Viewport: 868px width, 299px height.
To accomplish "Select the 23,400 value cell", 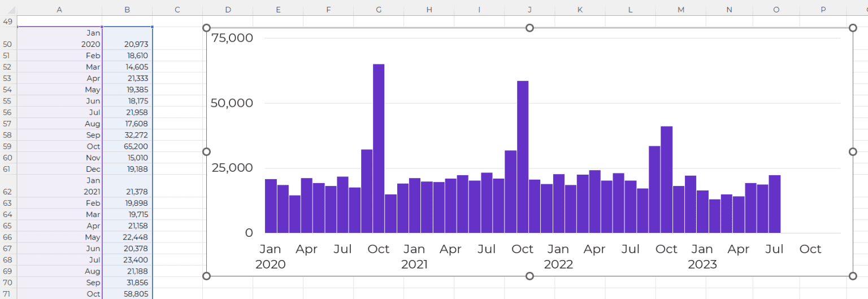I will click(127, 259).
